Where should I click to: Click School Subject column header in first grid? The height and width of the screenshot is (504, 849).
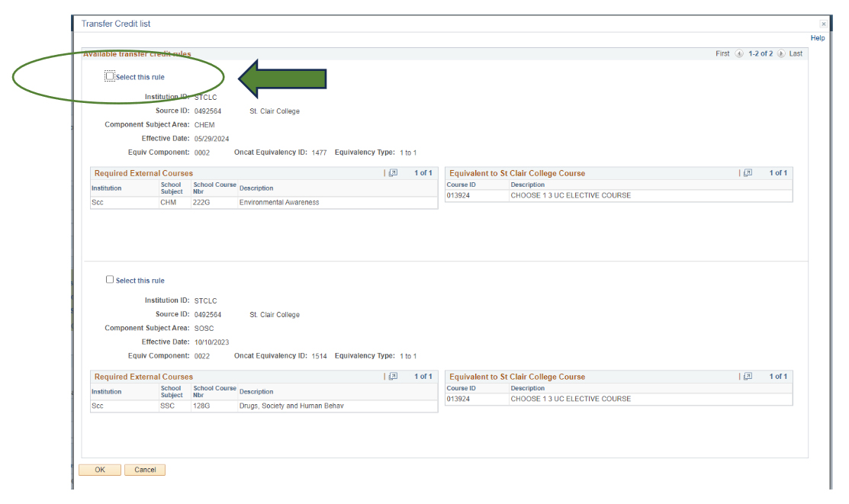tap(172, 188)
